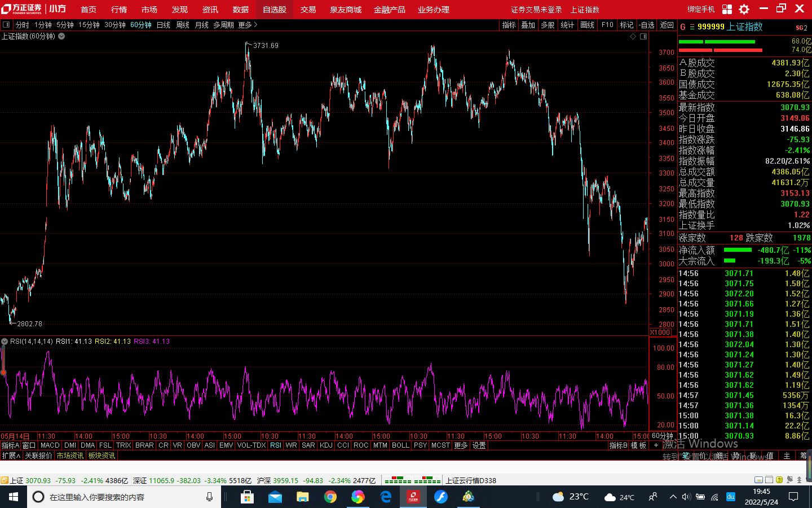Click the round dropdown icon after 上证指数(60分钟)
The height and width of the screenshot is (508, 812).
[61, 36]
